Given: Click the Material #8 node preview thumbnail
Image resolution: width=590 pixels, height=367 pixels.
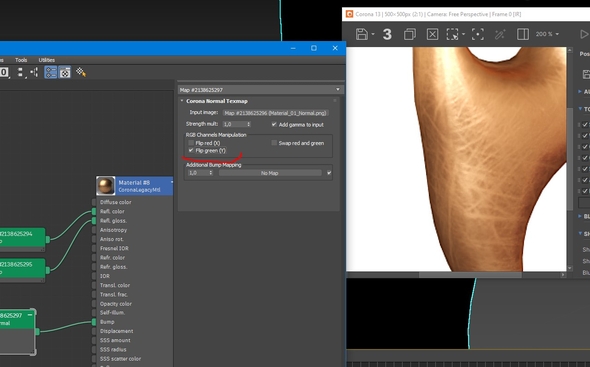Looking at the screenshot, I should click(106, 186).
